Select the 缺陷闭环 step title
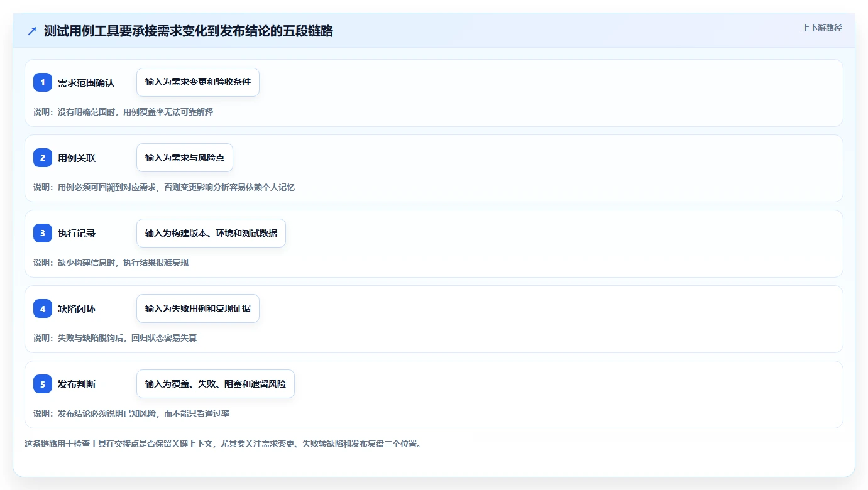The height and width of the screenshot is (490, 868). [x=77, y=308]
